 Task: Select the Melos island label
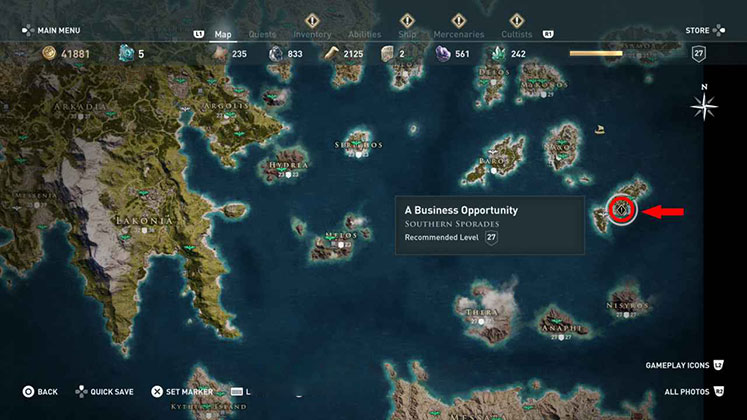341,235
